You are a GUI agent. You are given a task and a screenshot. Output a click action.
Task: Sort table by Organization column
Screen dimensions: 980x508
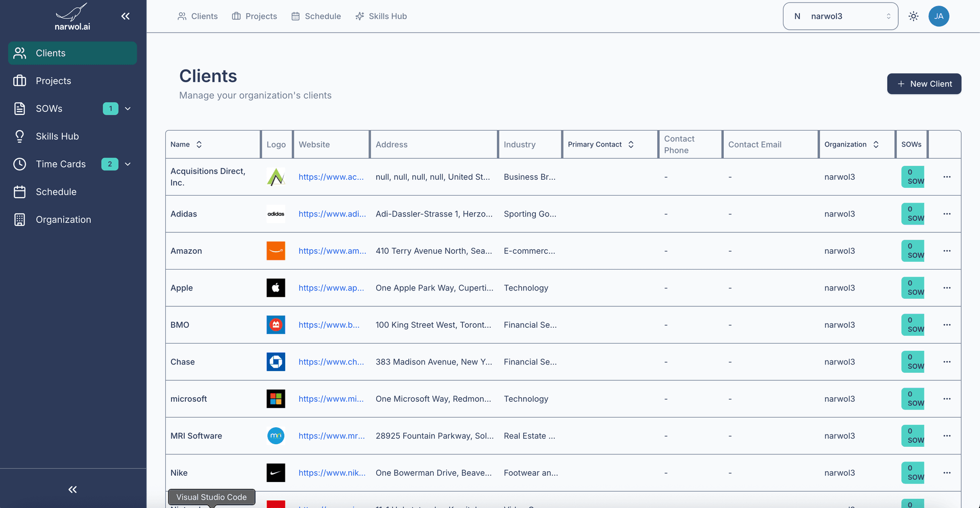pos(851,144)
